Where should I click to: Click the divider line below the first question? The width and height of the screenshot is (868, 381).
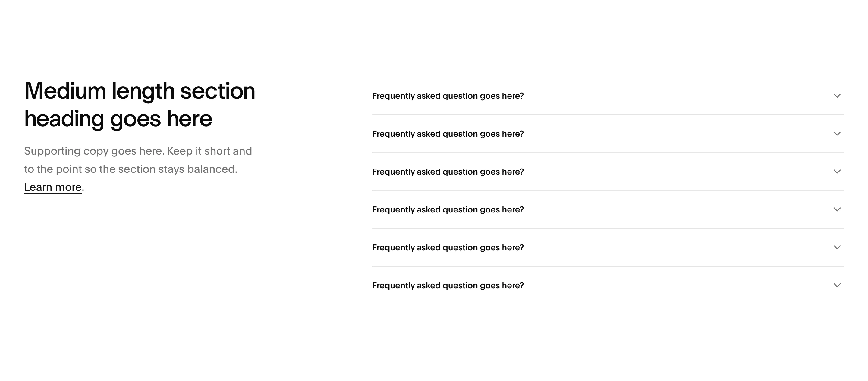click(x=608, y=115)
